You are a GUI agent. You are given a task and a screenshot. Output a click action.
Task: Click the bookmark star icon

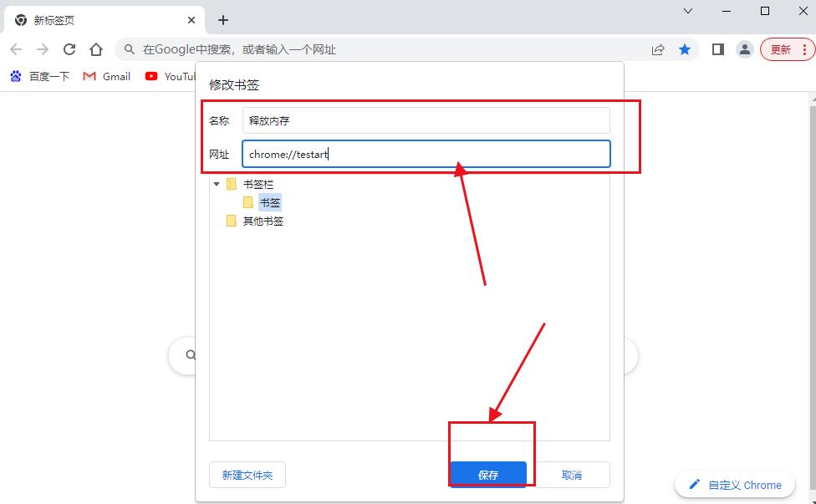click(x=685, y=49)
